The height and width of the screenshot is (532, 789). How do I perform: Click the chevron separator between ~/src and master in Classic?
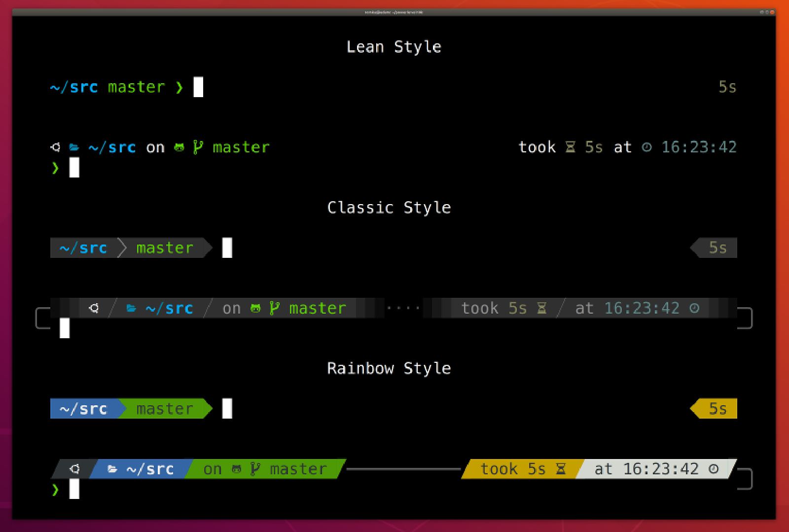(123, 248)
